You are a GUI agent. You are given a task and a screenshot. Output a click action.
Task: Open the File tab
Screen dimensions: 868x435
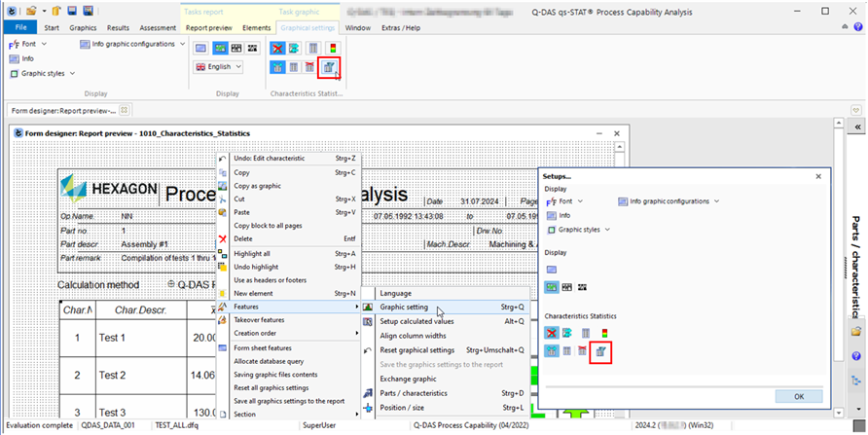[x=20, y=27]
